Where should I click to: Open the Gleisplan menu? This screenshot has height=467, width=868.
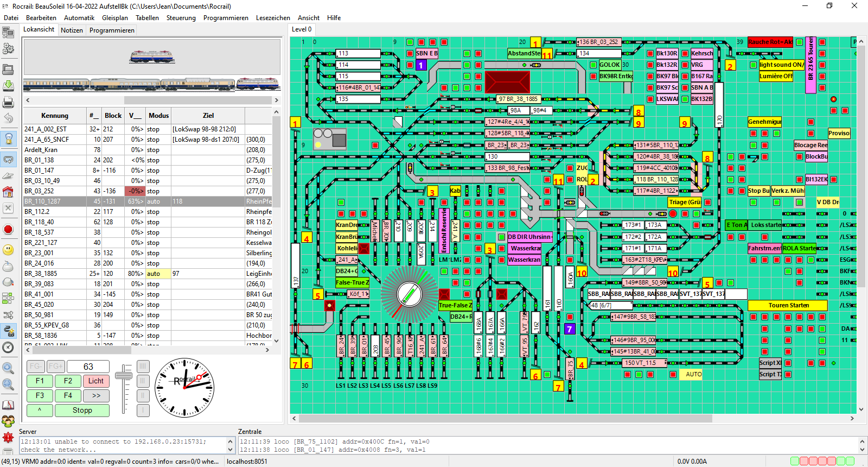click(115, 18)
